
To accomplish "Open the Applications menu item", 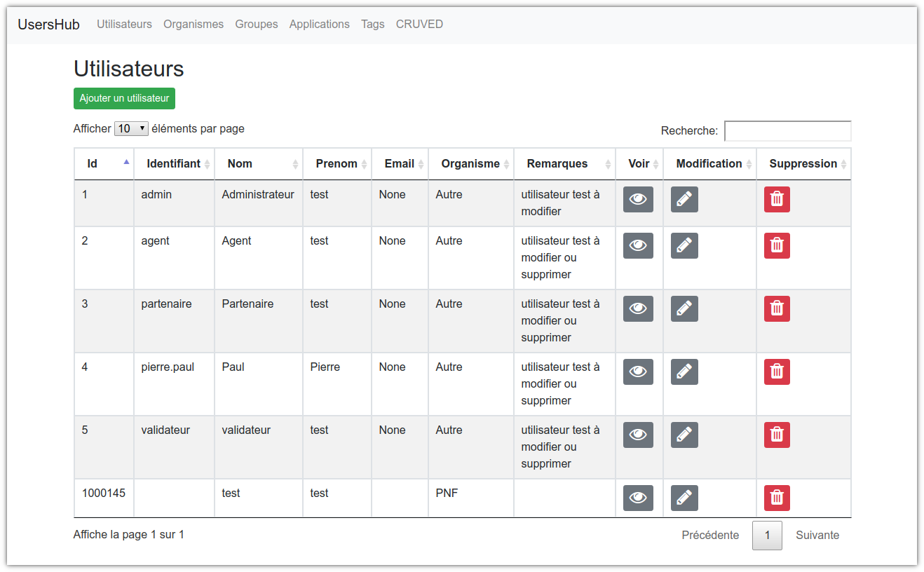I will point(319,24).
